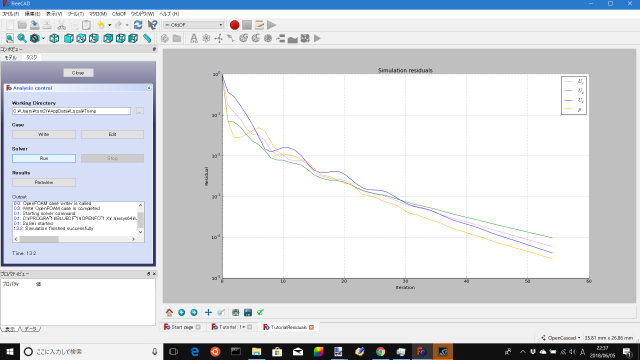Click the open folder icon in toolbar
This screenshot has width=640, height=360.
point(22,25)
